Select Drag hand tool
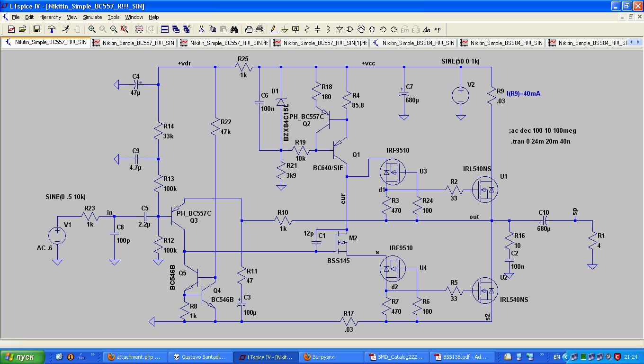 tap(372, 29)
